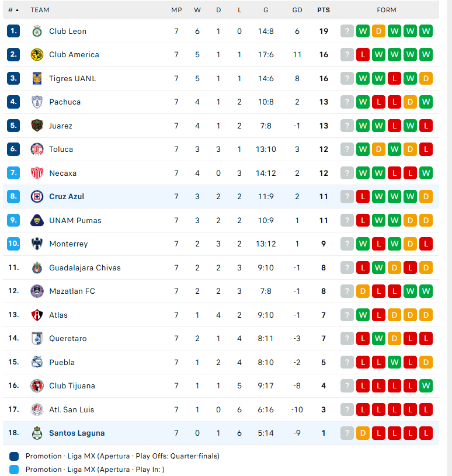Select the Tigres UANL badge
Screen dimensions: 452x476
pyautogui.click(x=37, y=78)
